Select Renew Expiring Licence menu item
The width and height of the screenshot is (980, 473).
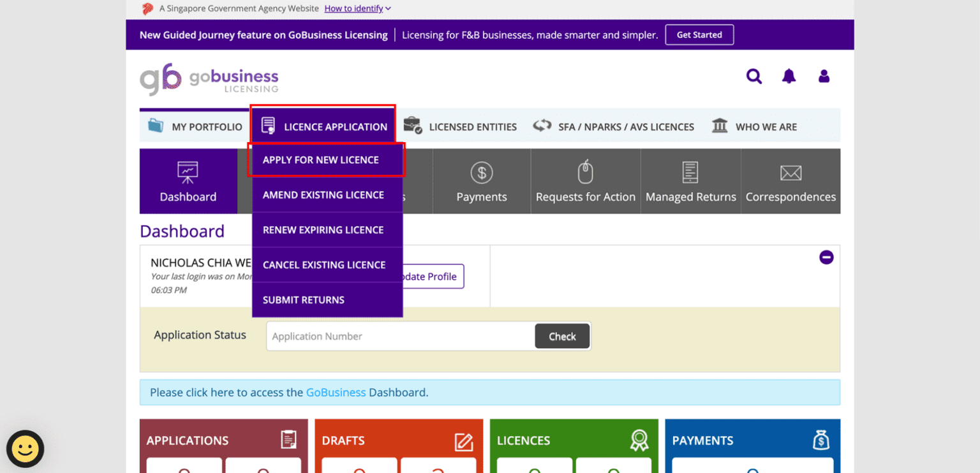[323, 230]
